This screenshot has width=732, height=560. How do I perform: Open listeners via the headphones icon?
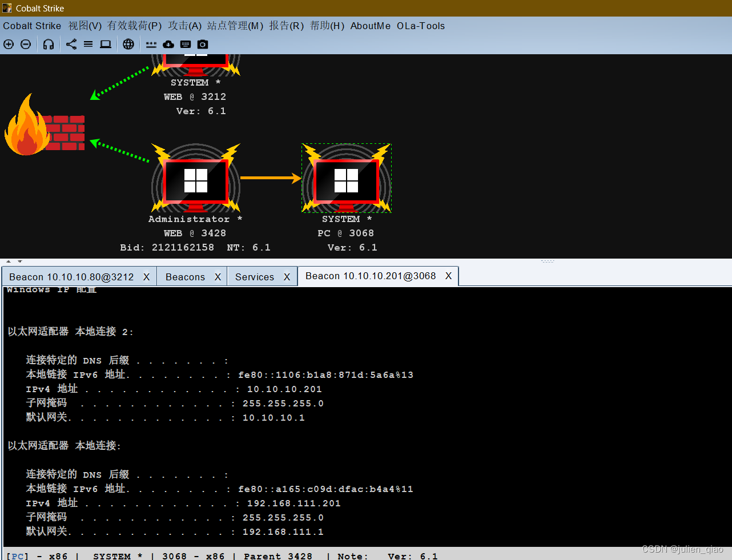pos(49,45)
